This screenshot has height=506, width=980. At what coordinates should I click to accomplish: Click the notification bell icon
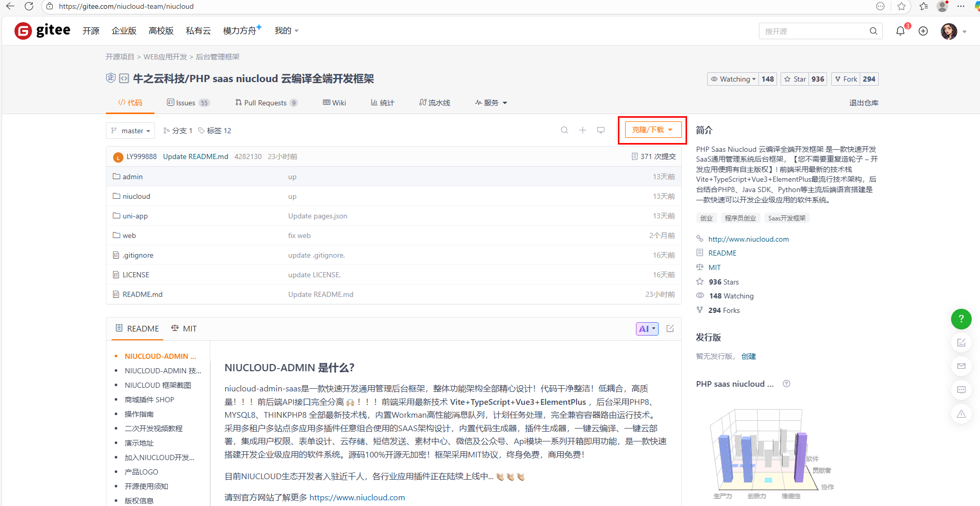click(900, 31)
